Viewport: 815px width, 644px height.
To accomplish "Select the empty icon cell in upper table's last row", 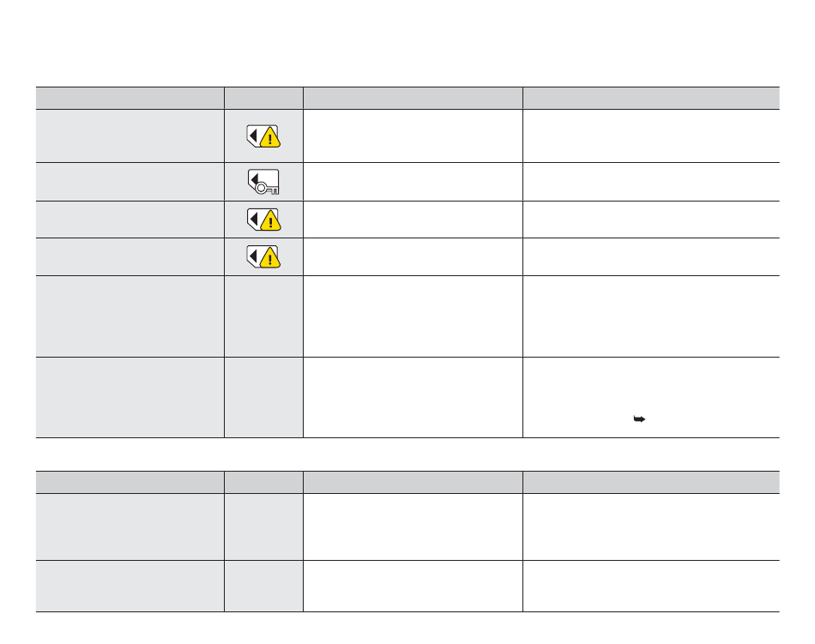I will (263, 397).
